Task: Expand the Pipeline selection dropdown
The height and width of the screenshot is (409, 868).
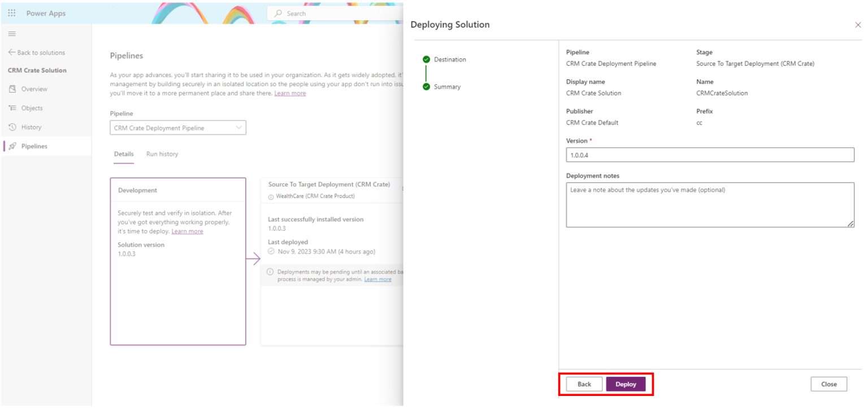Action: 177,128
